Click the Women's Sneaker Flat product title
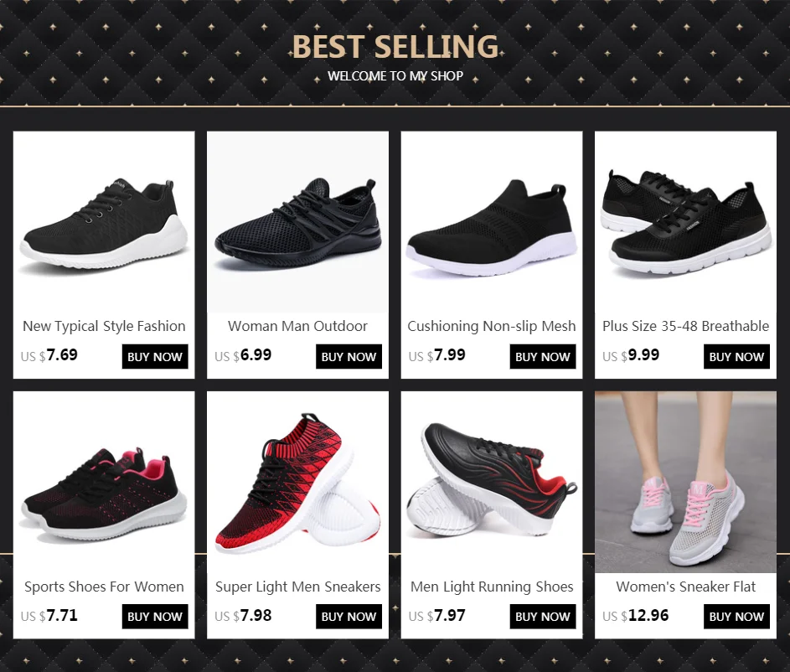 click(x=686, y=587)
